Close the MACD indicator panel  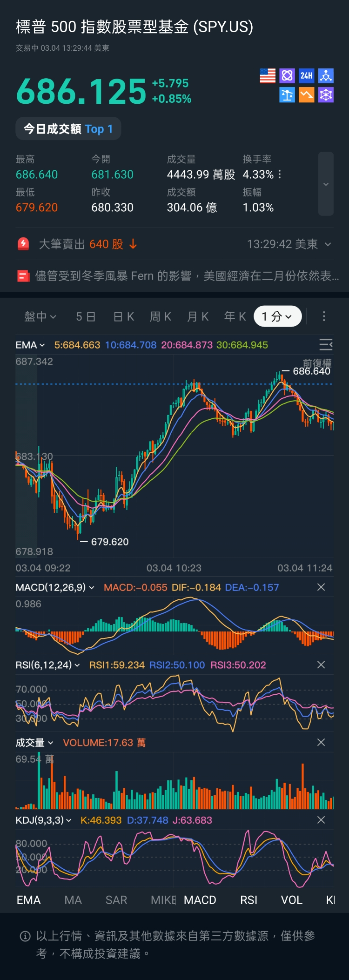point(321,587)
